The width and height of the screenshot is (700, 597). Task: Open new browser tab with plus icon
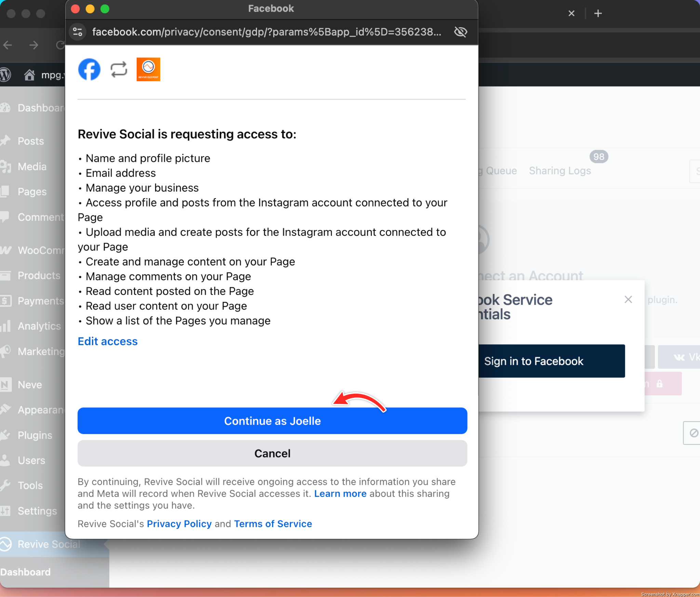[598, 14]
